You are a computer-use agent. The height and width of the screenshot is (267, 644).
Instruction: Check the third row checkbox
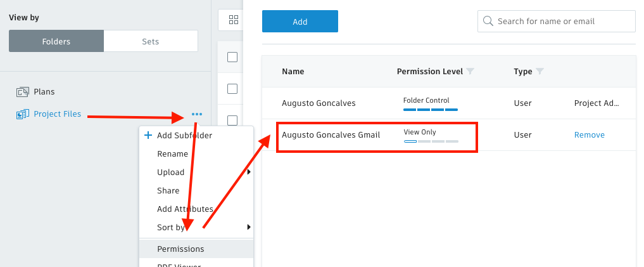232,120
